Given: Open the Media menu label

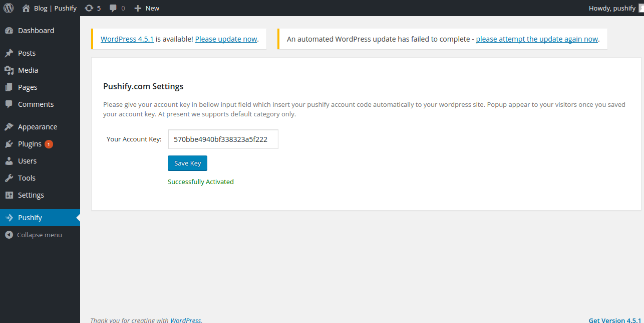Looking at the screenshot, I should [28, 70].
